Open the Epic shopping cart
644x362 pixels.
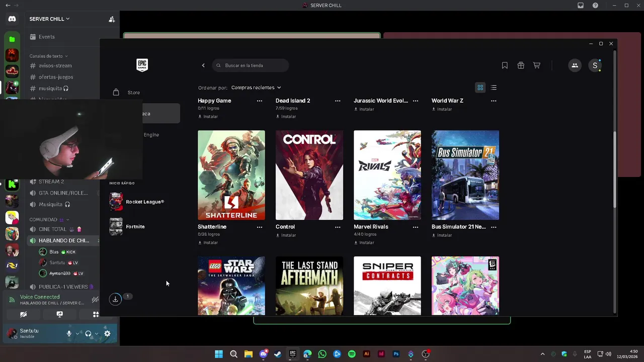pos(537,65)
